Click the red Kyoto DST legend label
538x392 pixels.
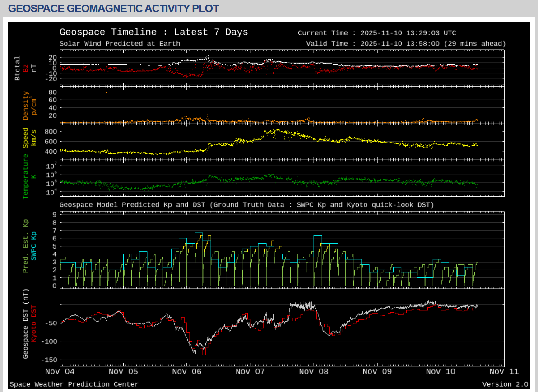34,323
